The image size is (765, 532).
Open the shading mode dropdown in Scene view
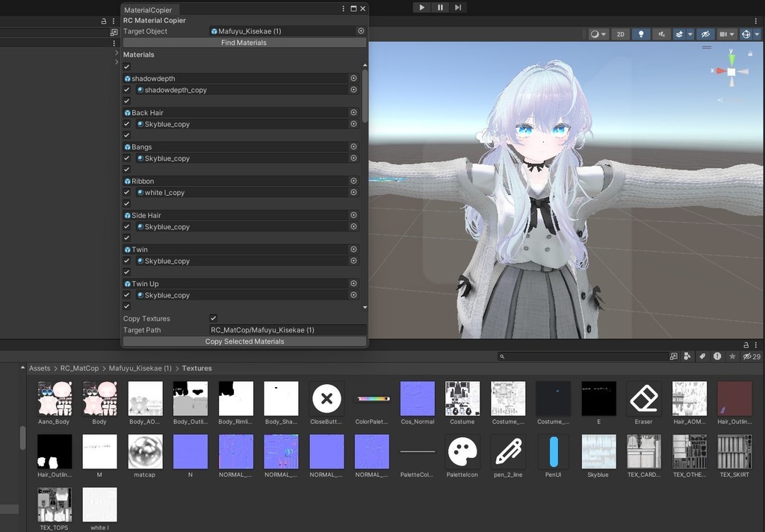(596, 34)
